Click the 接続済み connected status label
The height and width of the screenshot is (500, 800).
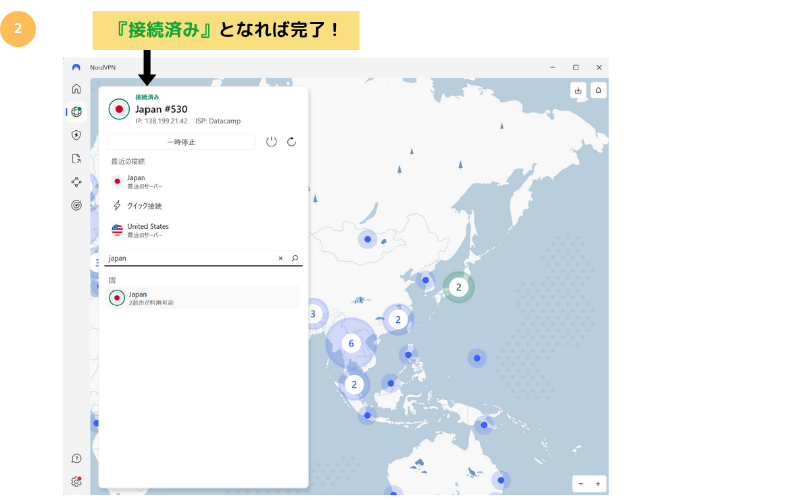pos(147,97)
